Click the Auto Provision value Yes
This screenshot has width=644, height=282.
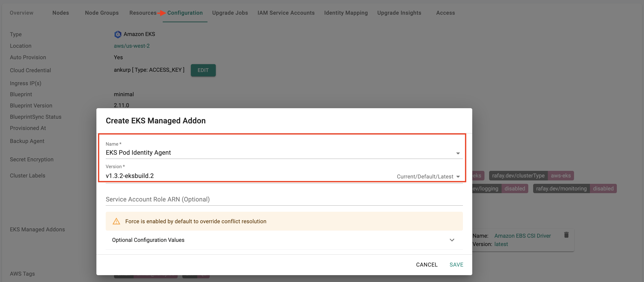coord(118,57)
